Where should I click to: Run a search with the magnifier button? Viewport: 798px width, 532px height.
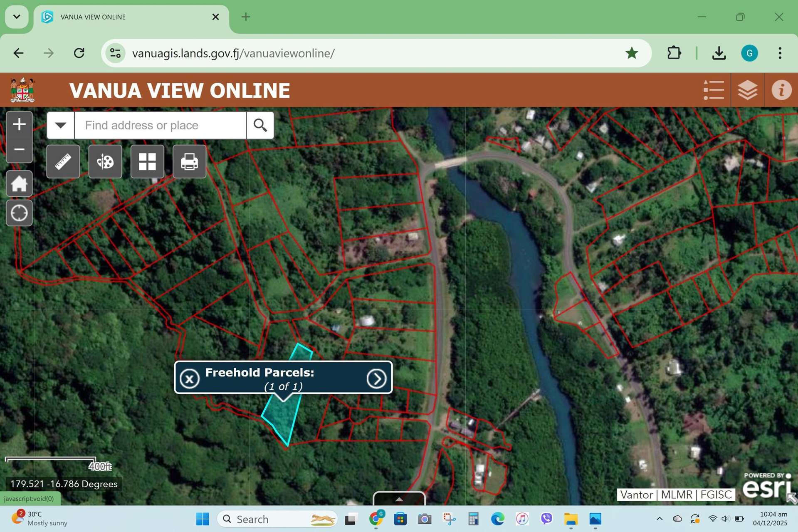click(260, 125)
